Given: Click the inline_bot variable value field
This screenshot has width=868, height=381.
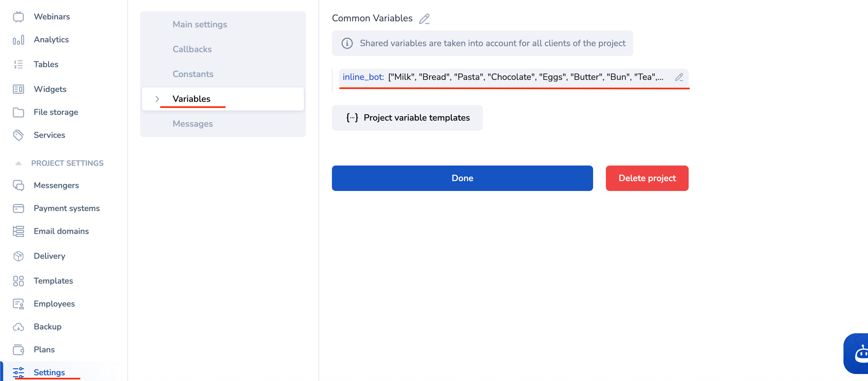Looking at the screenshot, I should coord(525,77).
